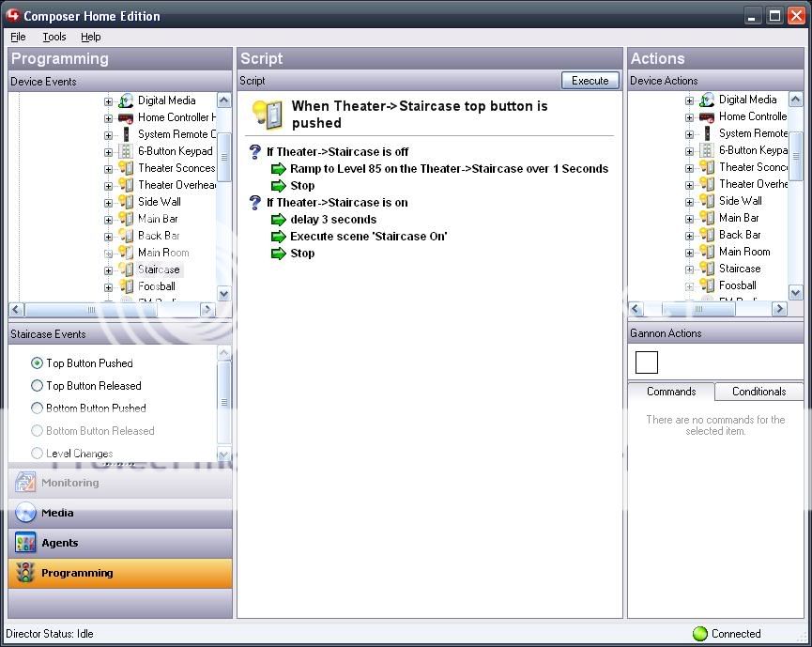Switch to the Conditionals tab
This screenshot has width=812, height=647.
(x=758, y=392)
